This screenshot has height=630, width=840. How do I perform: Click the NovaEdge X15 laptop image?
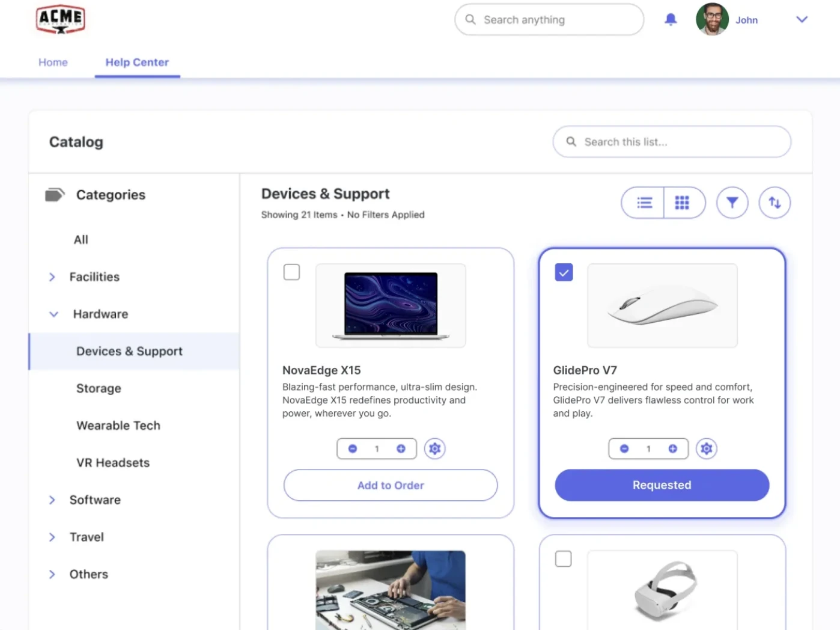391,305
